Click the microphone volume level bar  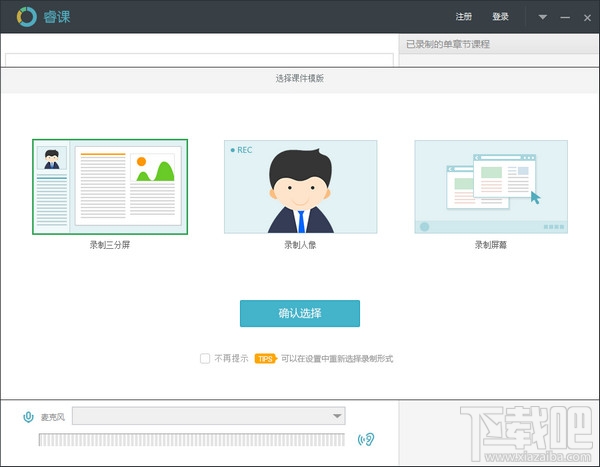[x=191, y=440]
